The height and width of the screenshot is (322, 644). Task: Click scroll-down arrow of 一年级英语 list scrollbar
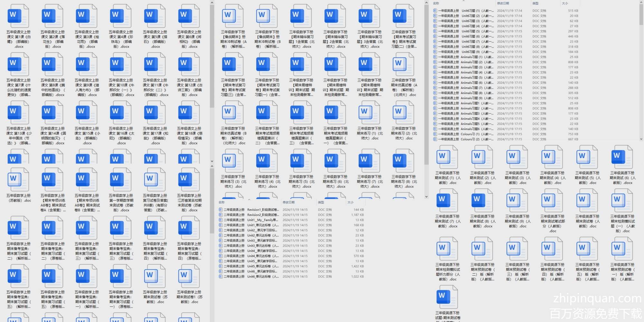[x=641, y=139]
